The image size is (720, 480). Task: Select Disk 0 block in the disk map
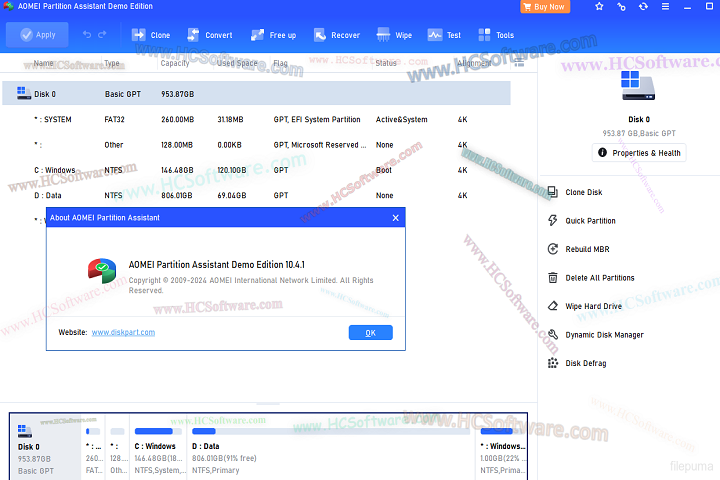coord(46,447)
